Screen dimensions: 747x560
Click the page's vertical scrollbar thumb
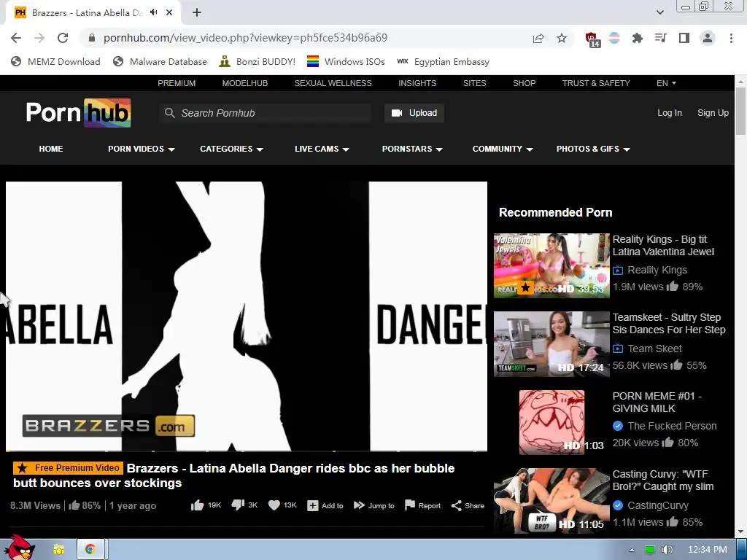(741, 112)
